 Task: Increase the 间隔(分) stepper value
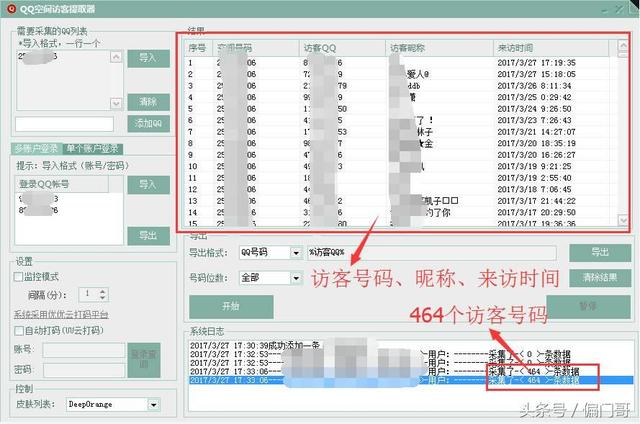click(x=102, y=291)
